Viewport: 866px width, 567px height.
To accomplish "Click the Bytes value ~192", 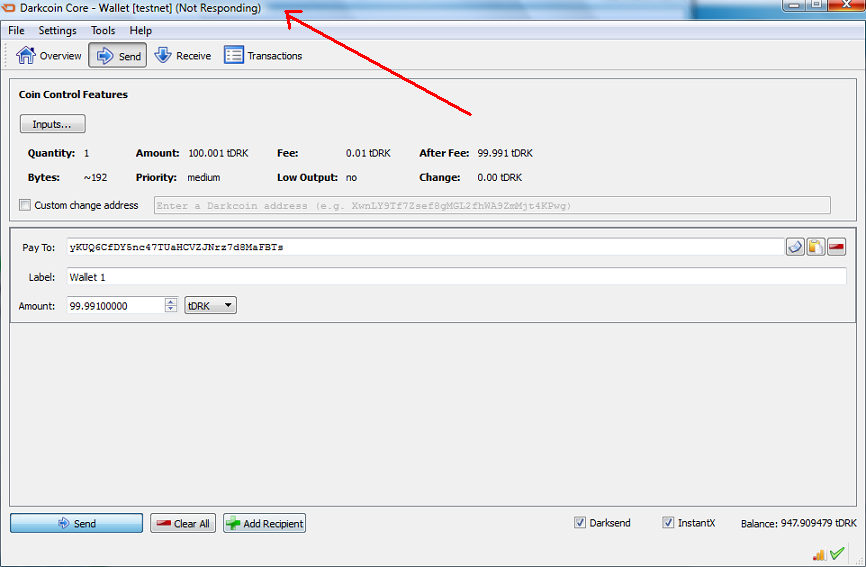I will (96, 177).
